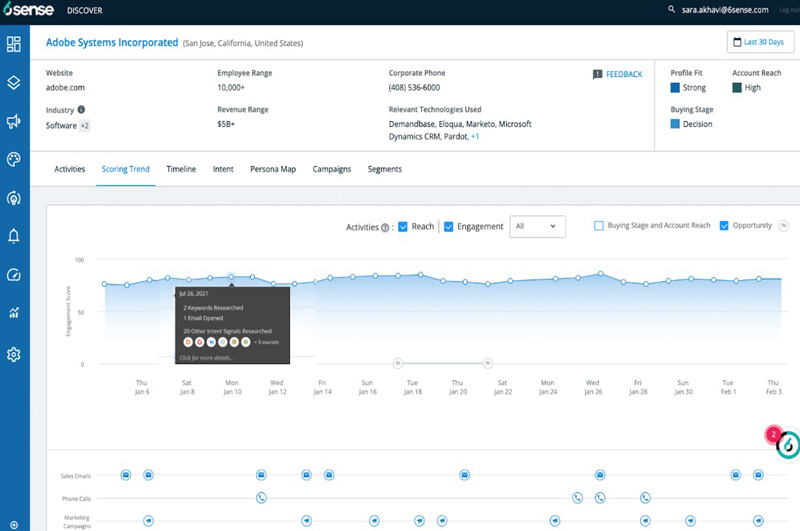Viewport: 800px width, 531px height.
Task: Click the Strong profile fit swatch
Action: coord(675,88)
